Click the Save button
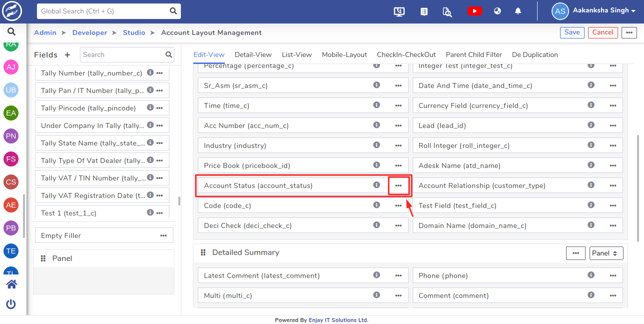Viewport: 644px width, 324px height. (572, 32)
